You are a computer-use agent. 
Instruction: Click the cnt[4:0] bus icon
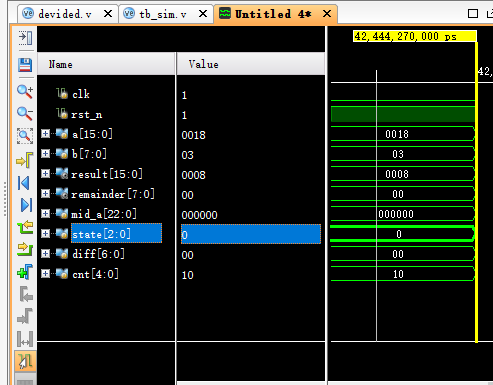(62, 273)
